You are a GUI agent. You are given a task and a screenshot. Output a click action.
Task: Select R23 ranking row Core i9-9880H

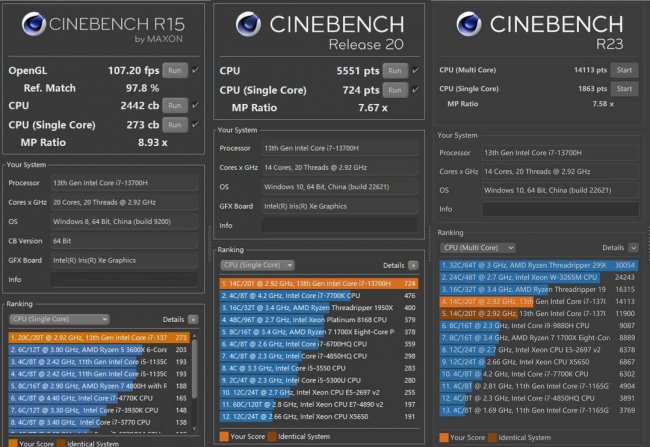(539, 326)
